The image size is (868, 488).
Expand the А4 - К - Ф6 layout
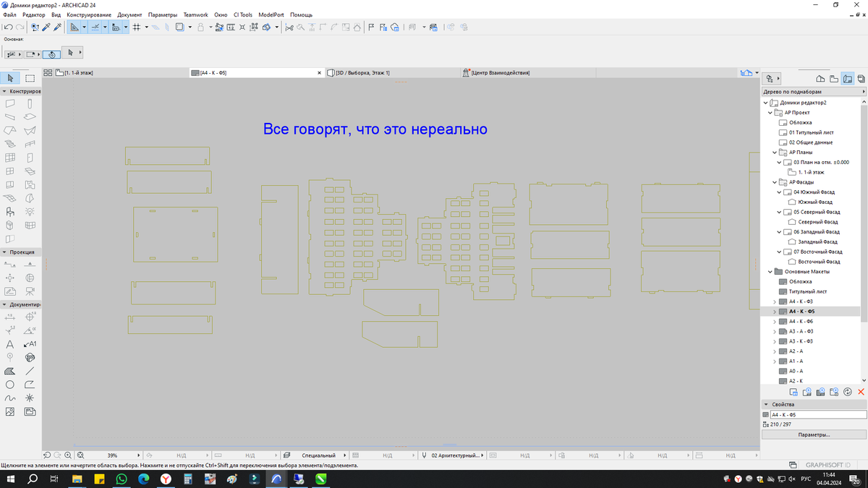click(775, 321)
